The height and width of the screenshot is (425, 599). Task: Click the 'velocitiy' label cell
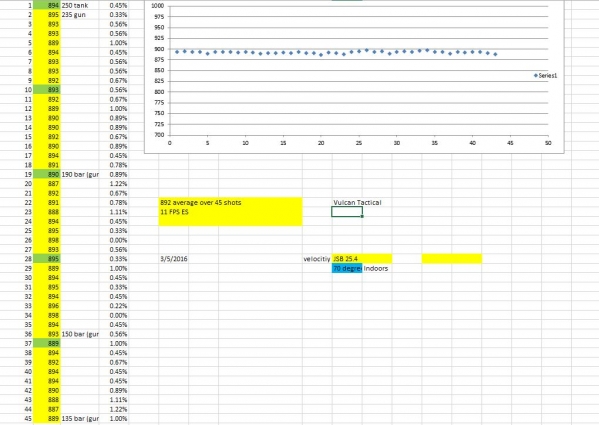coord(317,259)
